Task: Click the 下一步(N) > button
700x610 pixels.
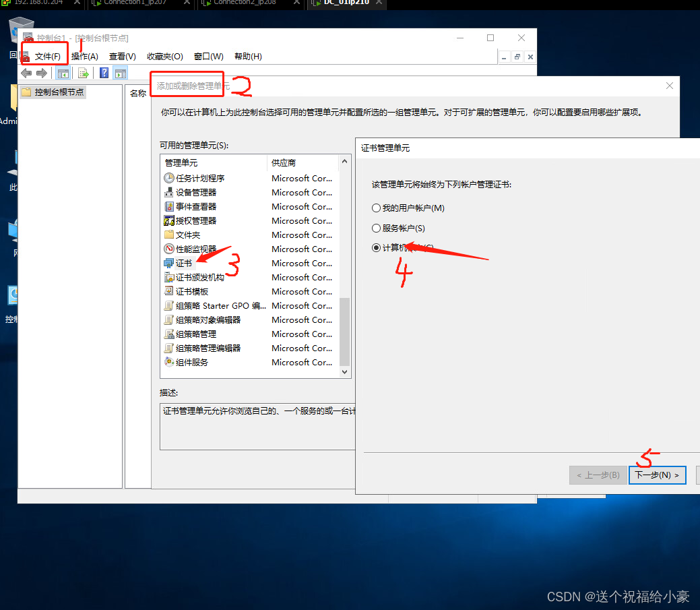Action: click(x=657, y=475)
